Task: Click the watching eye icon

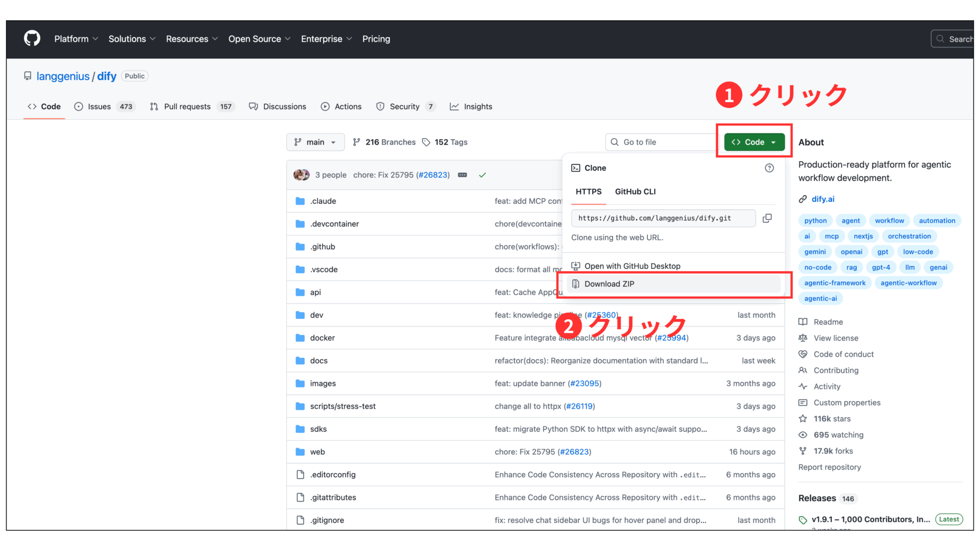Action: (x=804, y=435)
